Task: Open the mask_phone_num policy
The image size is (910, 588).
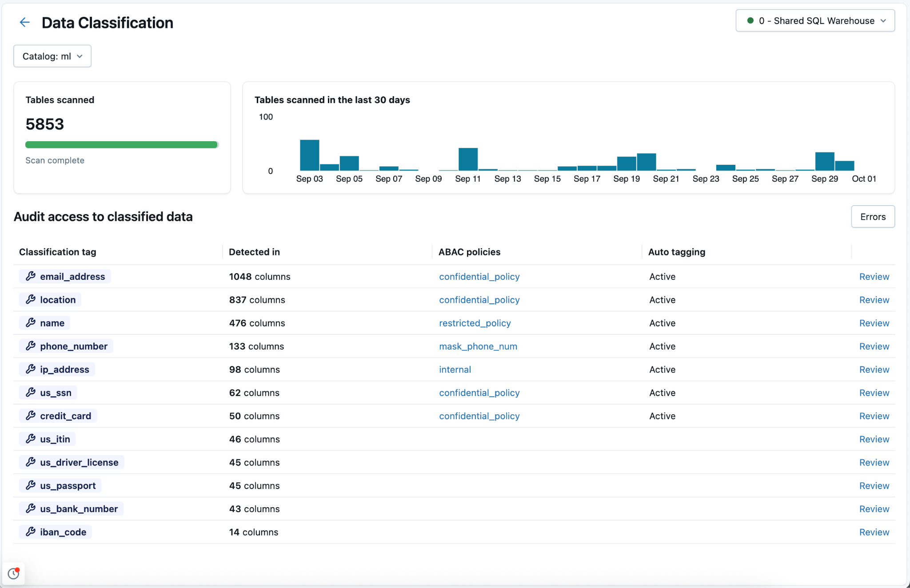Action: 478,346
